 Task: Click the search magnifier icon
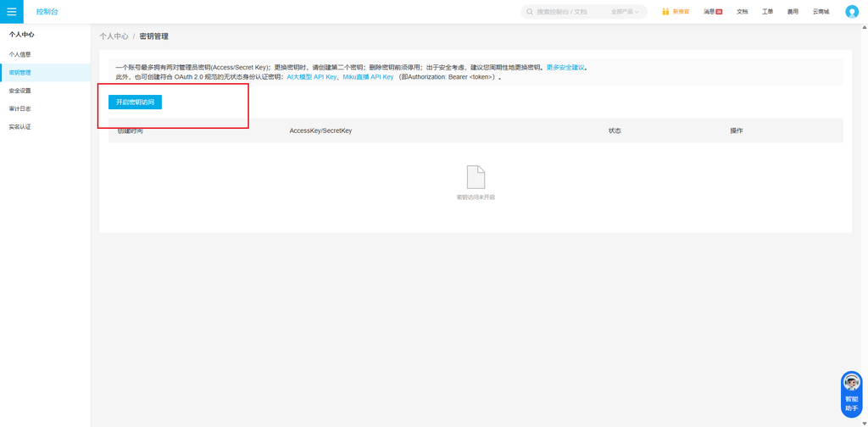point(530,12)
